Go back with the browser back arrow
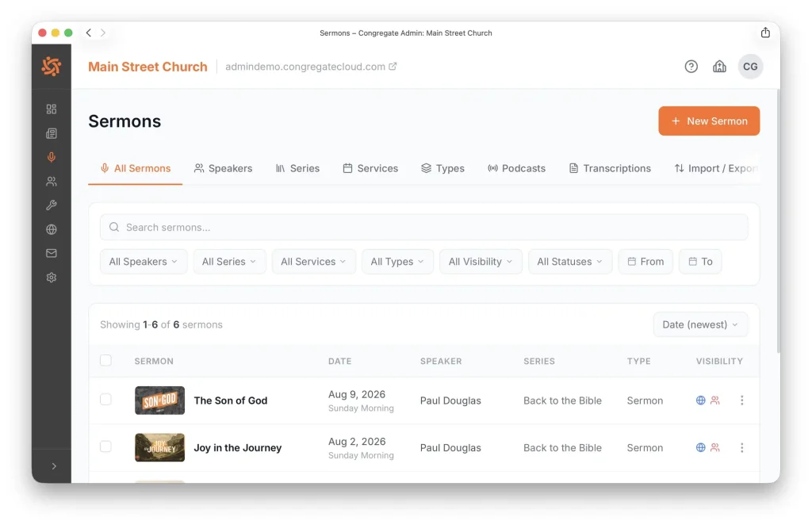 (x=89, y=33)
